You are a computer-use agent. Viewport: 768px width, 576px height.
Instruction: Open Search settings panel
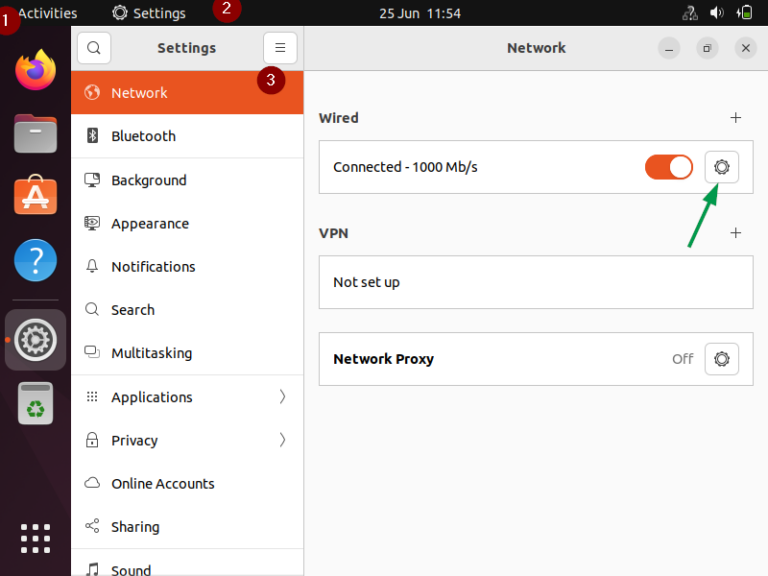187,310
